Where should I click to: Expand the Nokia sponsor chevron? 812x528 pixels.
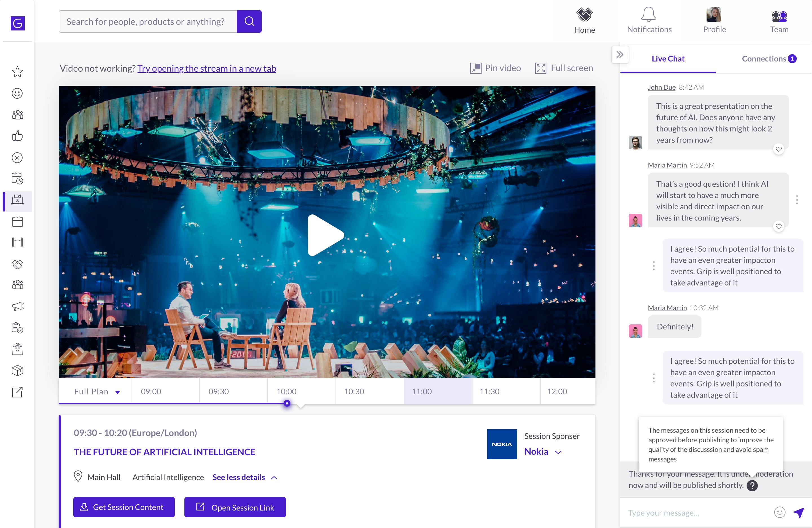coord(558,452)
